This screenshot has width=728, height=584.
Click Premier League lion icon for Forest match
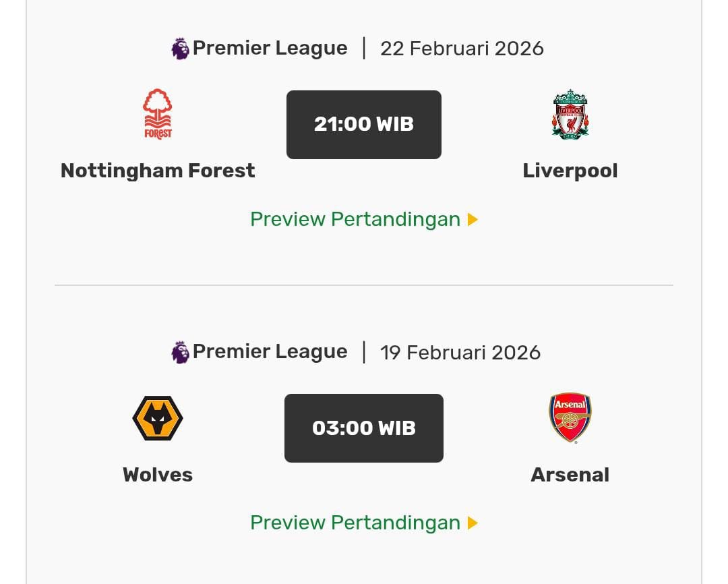(180, 49)
